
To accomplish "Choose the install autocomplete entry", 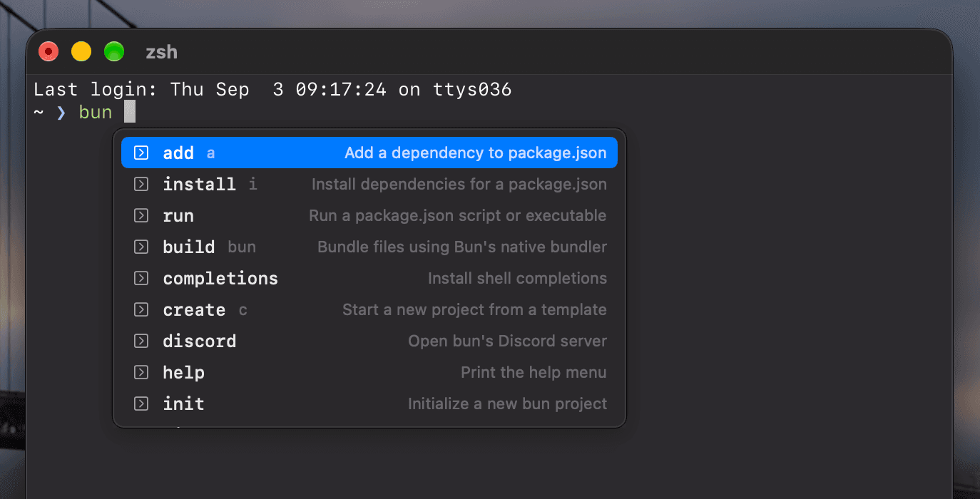I will pyautogui.click(x=369, y=184).
